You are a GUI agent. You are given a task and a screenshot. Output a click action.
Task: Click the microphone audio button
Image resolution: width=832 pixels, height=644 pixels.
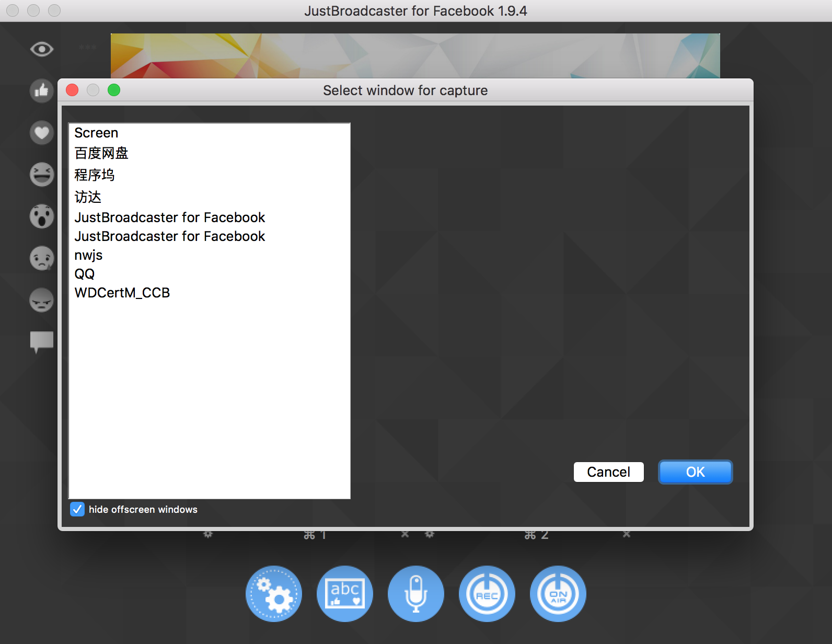tap(416, 594)
